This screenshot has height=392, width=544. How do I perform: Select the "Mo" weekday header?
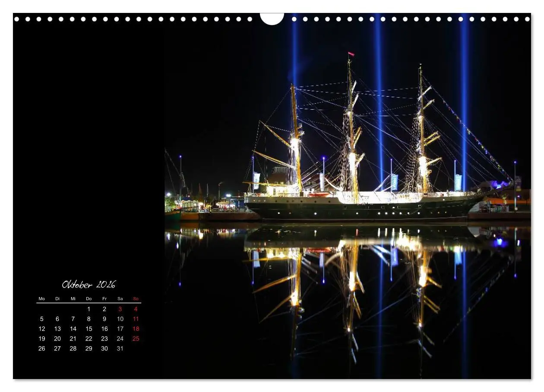[42, 299]
